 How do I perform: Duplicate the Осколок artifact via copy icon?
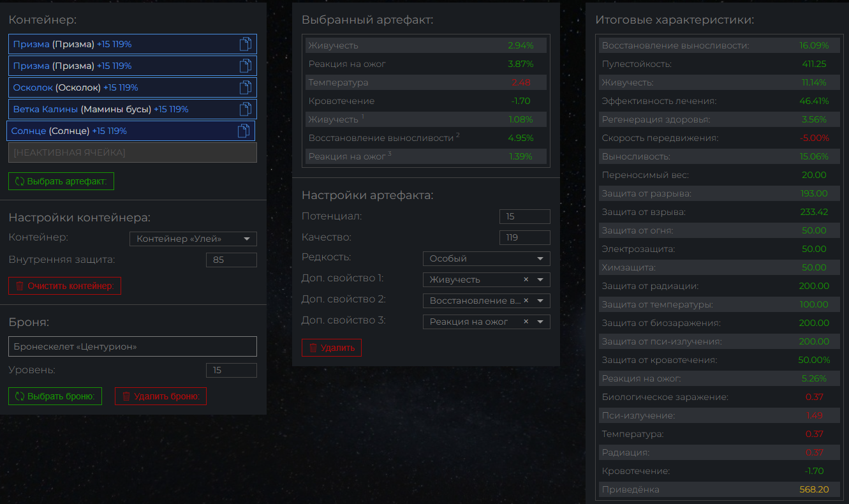246,87
